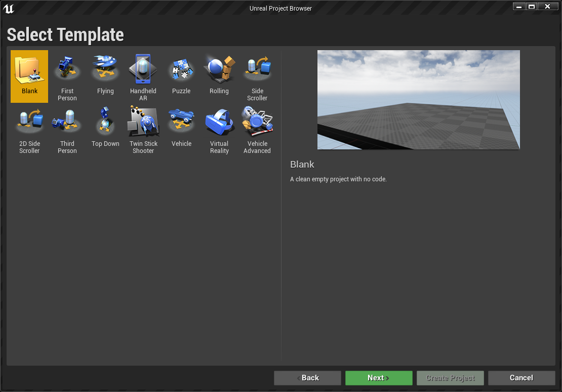The height and width of the screenshot is (392, 562).
Task: Choose the Virtual Reality template
Action: coord(219,129)
